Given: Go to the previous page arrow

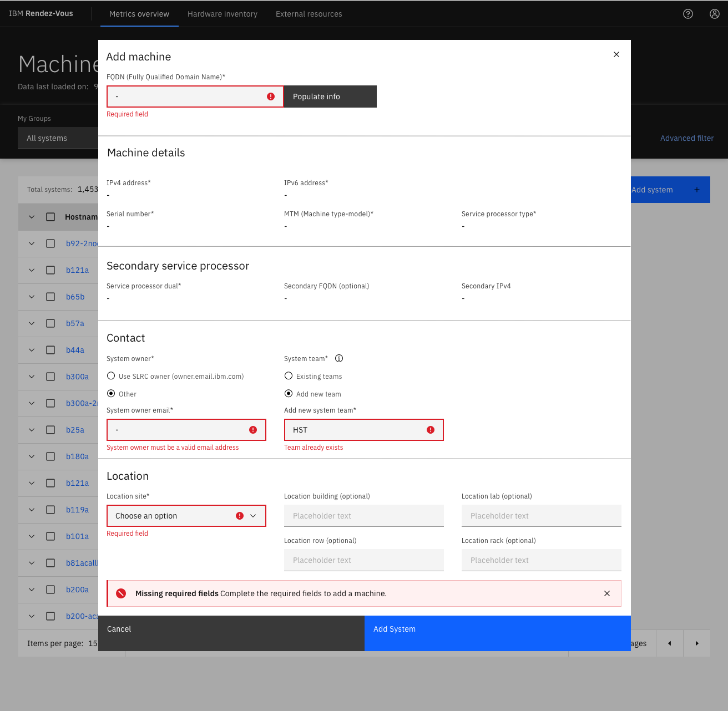Looking at the screenshot, I should click(x=670, y=643).
